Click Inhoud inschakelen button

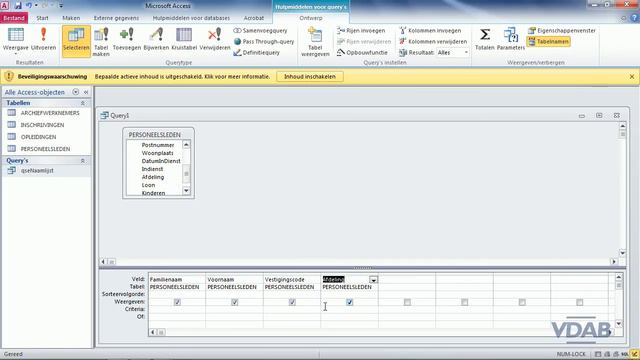310,77
